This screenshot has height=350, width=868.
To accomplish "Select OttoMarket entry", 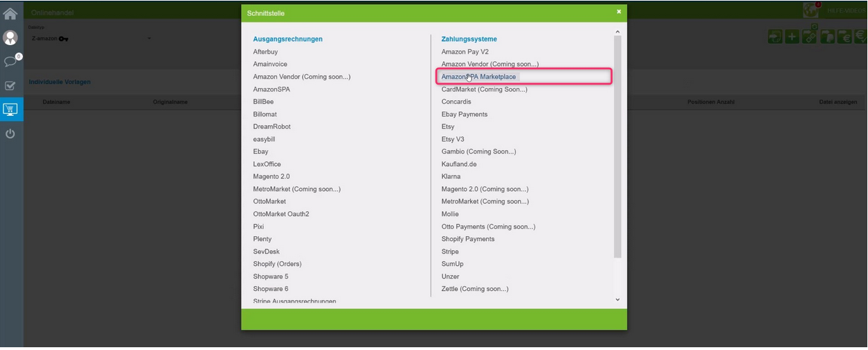I will (269, 202).
